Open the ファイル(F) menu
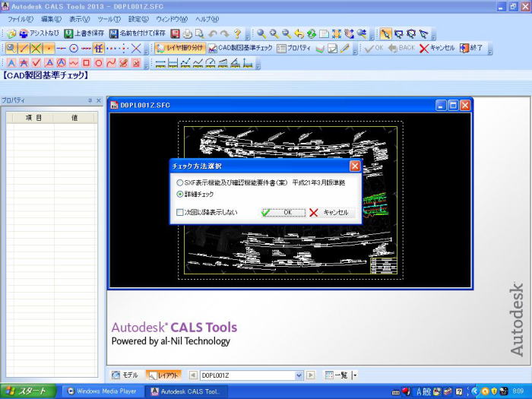The image size is (532, 399). point(21,19)
